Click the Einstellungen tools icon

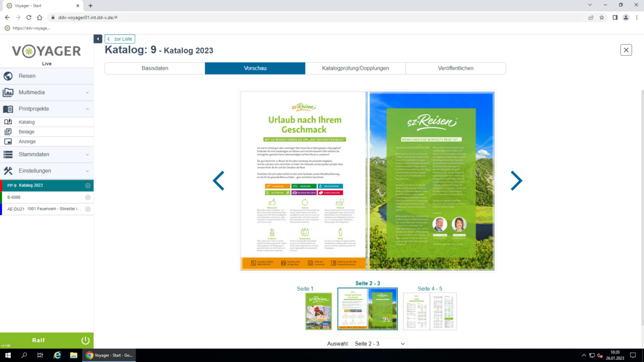pyautogui.click(x=8, y=171)
